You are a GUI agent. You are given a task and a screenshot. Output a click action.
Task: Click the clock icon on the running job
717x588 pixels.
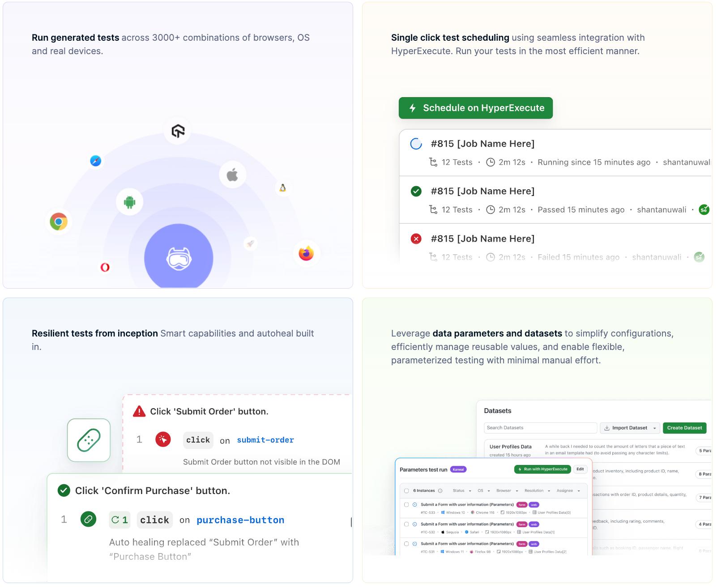(491, 162)
